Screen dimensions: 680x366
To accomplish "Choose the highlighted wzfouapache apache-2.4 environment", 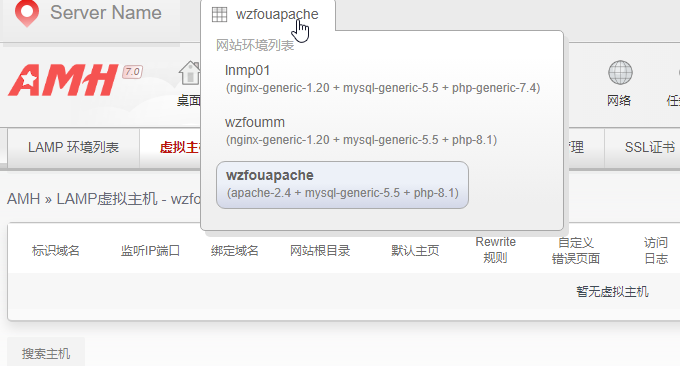I will tap(342, 185).
